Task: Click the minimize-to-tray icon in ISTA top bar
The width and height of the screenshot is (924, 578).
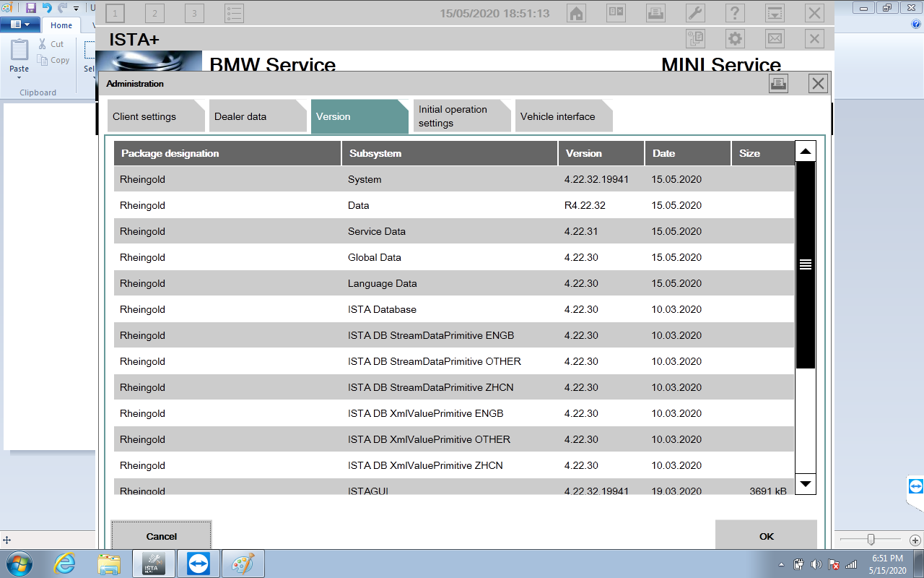Action: 775,13
